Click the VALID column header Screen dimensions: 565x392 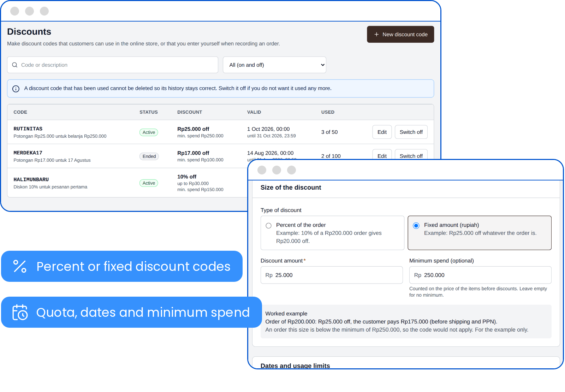(254, 112)
